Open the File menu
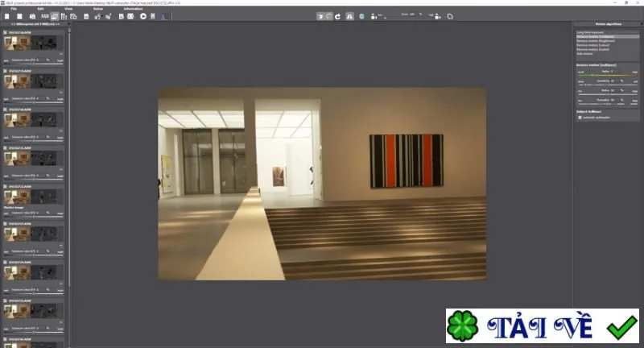 coord(14,9)
